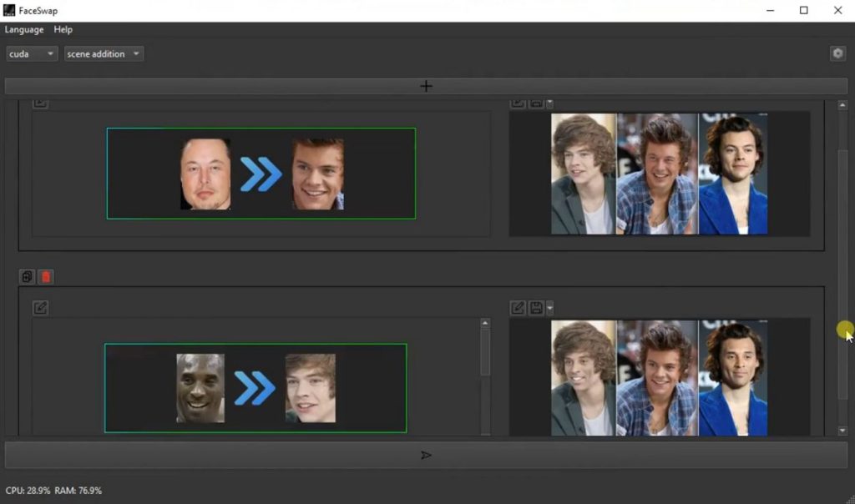This screenshot has width=855, height=504.
Task: Open the Help menu
Action: coord(63,29)
